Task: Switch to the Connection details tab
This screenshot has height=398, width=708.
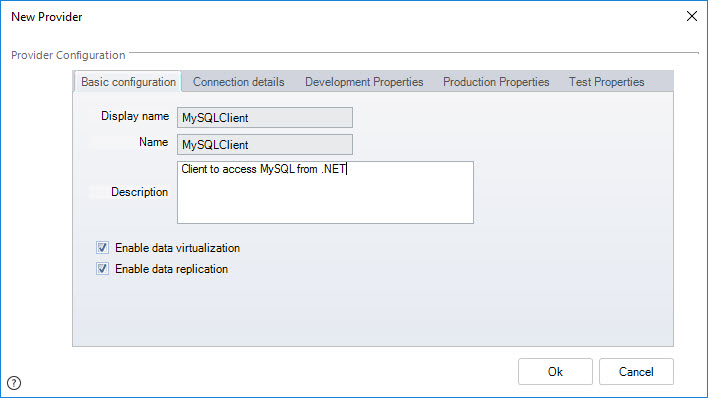Action: pos(238,82)
